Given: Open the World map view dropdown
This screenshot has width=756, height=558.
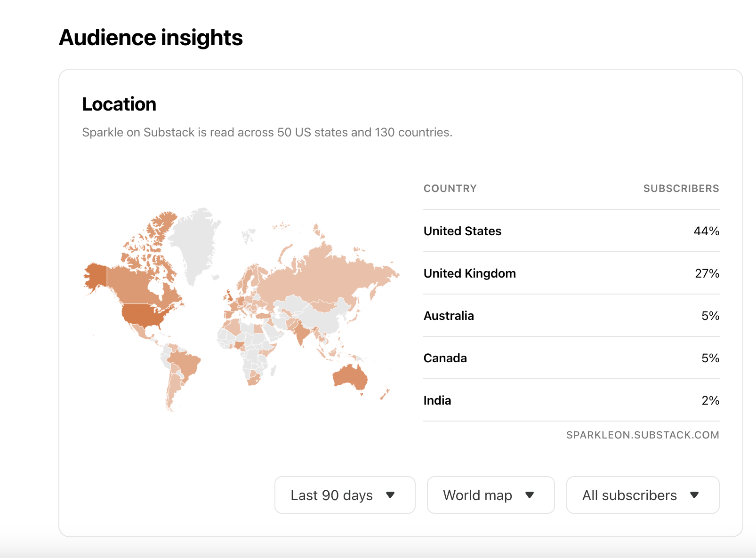Looking at the screenshot, I should [490, 495].
